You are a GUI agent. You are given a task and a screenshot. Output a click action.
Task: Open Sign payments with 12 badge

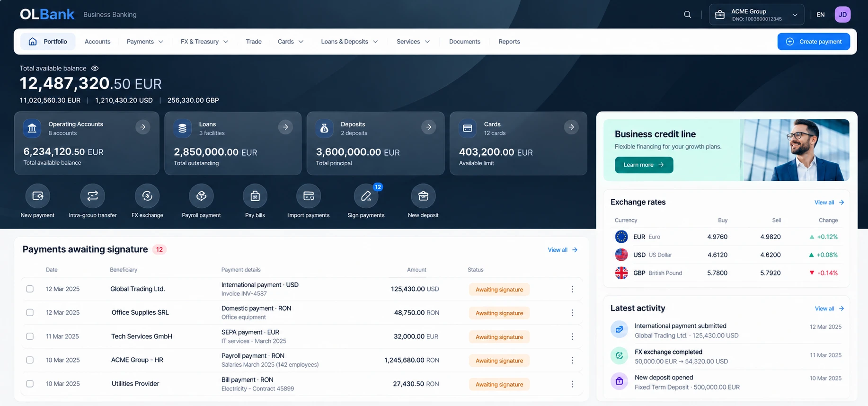pyautogui.click(x=366, y=196)
